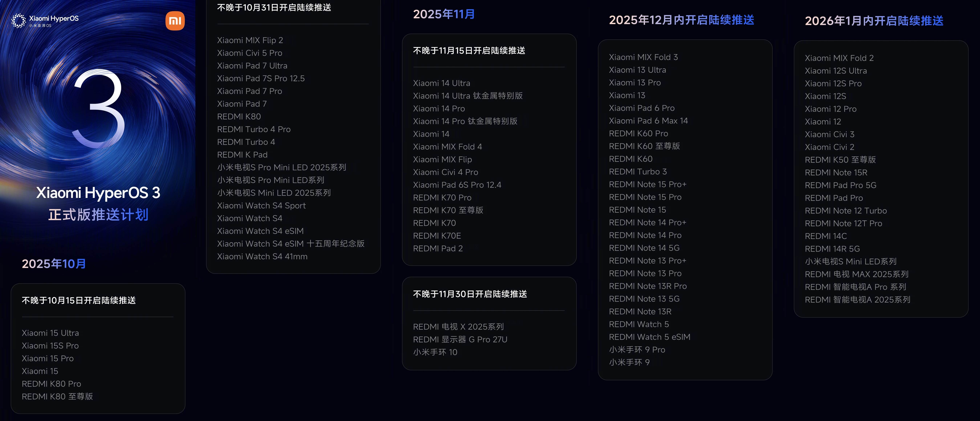The width and height of the screenshot is (980, 421).
Task: Click REDMI 智能电视A 2025系列 entry
Action: [x=857, y=300]
